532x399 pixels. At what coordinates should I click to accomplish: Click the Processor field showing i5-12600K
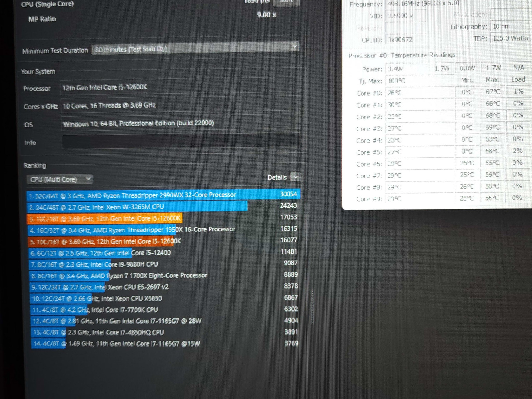[180, 86]
